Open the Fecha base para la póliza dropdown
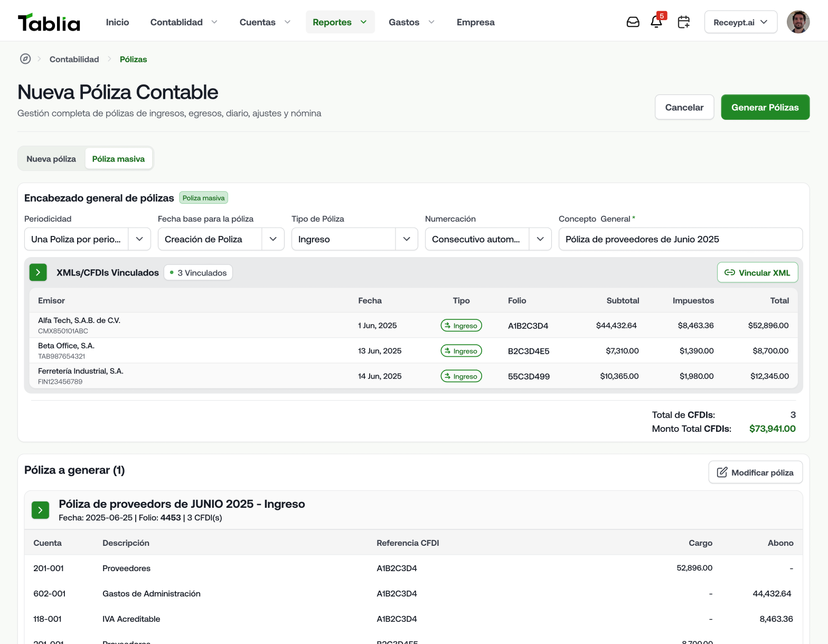828x644 pixels. 221,239
